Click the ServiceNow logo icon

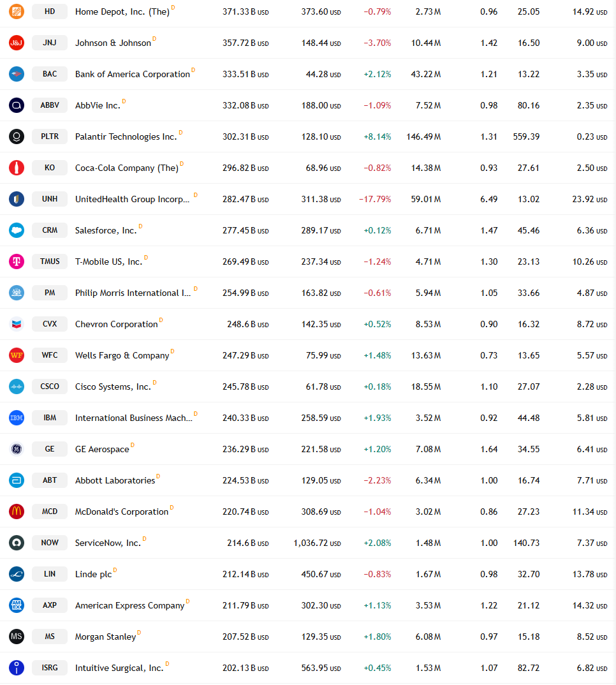pyautogui.click(x=17, y=543)
